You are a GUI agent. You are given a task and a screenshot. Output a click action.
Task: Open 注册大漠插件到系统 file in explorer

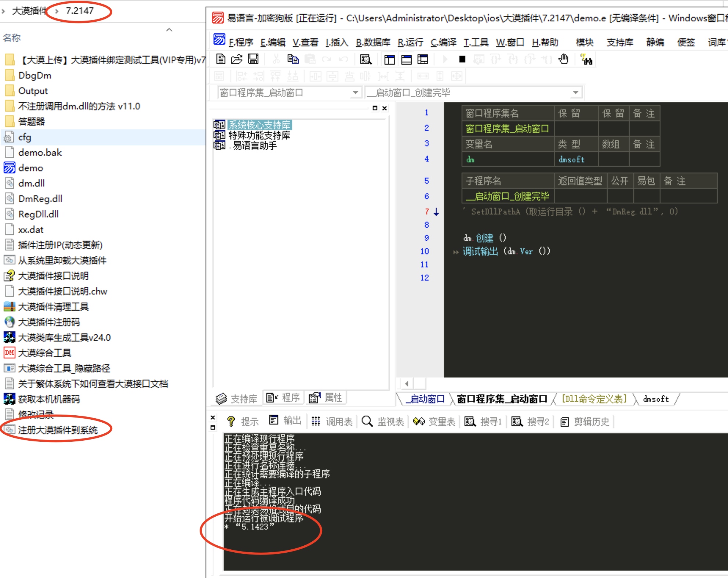pos(57,430)
